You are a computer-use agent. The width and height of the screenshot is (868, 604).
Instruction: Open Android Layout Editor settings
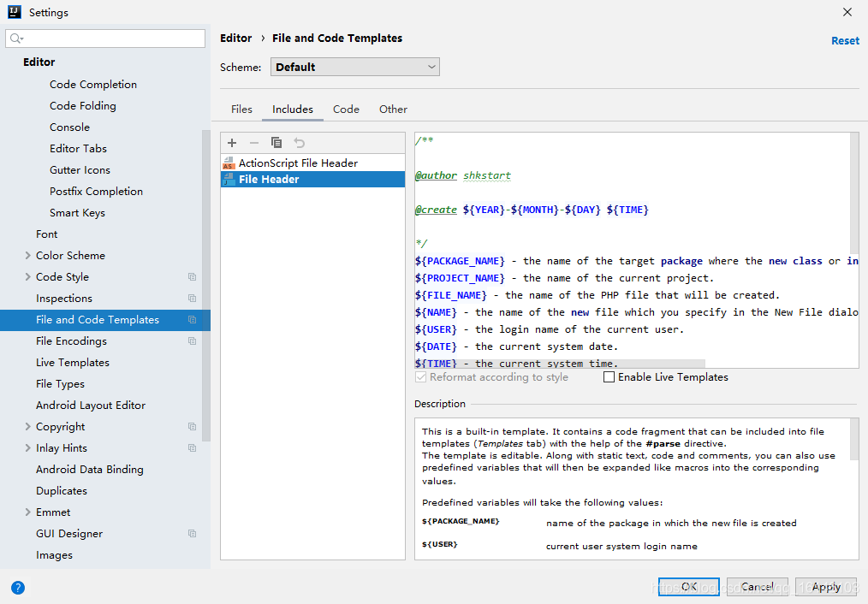[91, 406]
